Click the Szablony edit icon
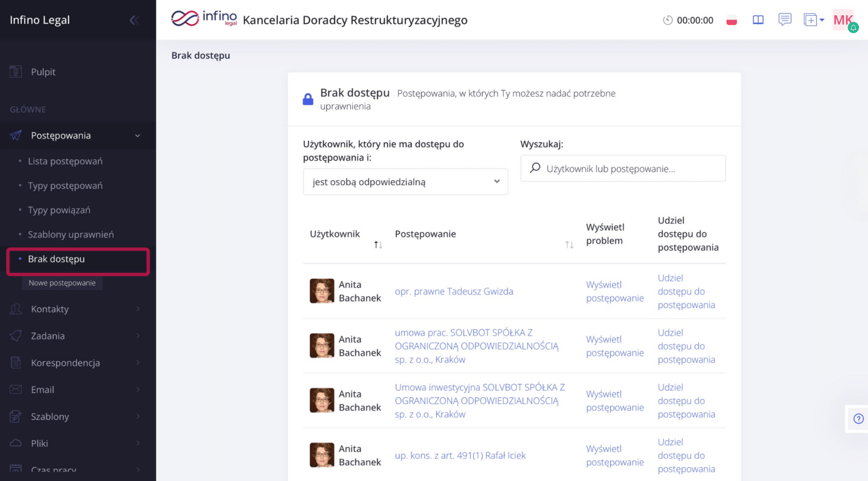This screenshot has width=868, height=481. coord(16,417)
